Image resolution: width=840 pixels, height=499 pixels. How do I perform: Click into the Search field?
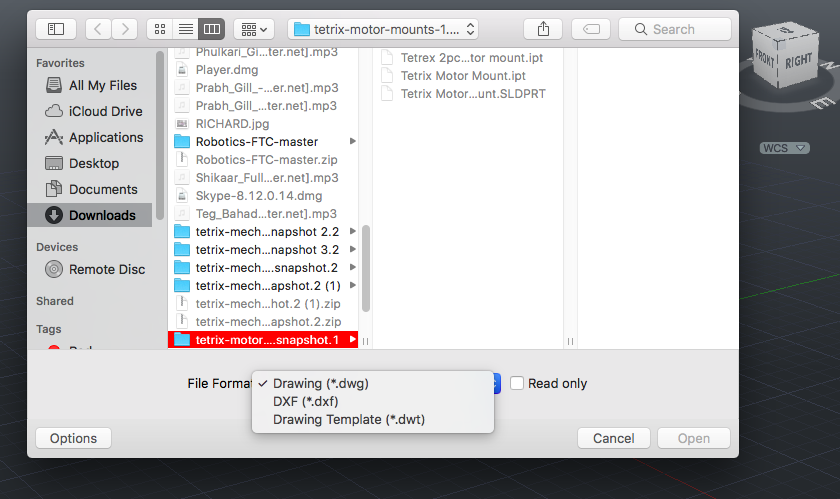point(675,29)
